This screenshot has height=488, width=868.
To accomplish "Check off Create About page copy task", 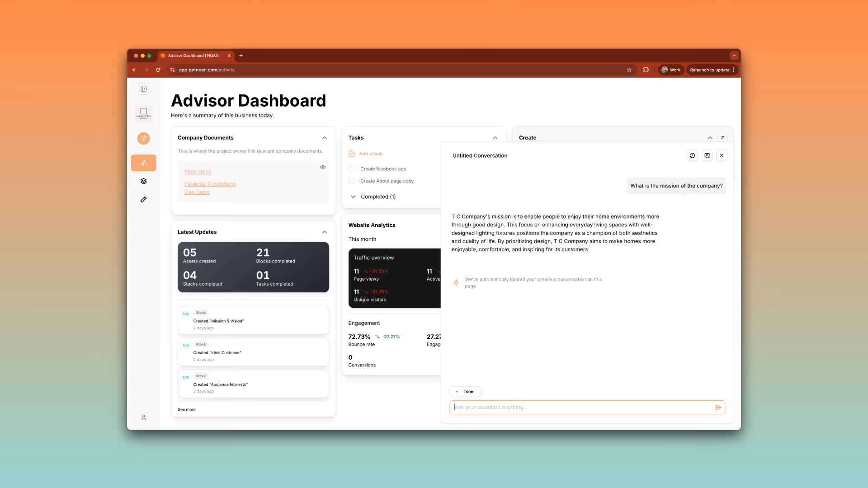I will (352, 181).
